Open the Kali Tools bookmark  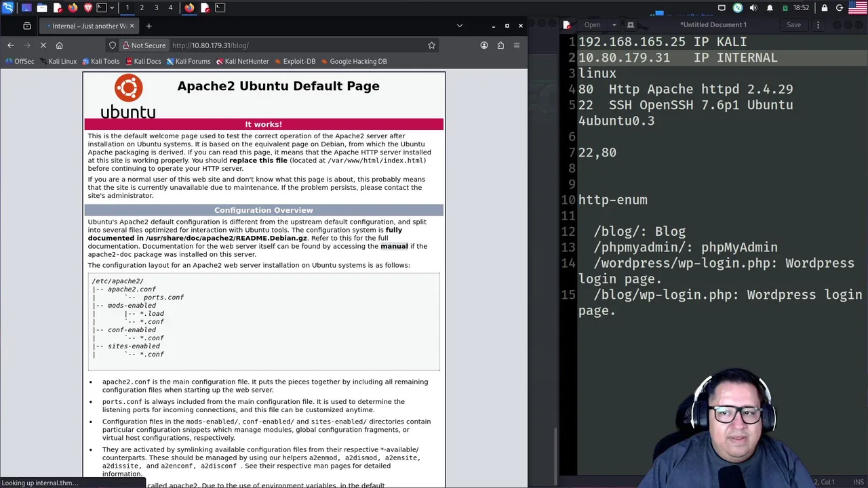pos(101,61)
